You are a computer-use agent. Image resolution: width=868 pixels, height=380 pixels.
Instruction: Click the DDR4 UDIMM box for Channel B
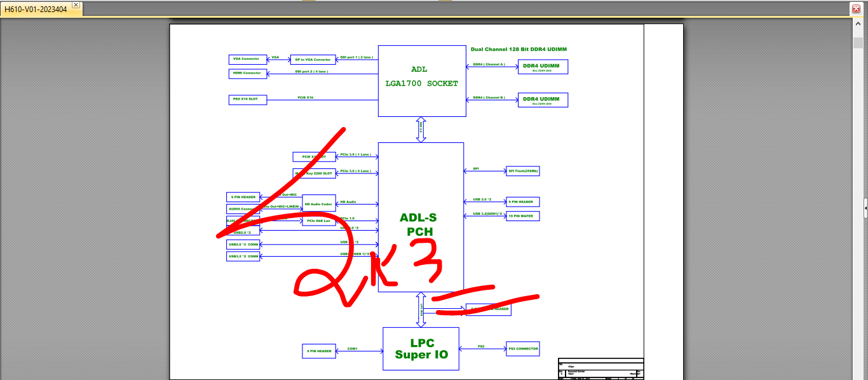(x=543, y=100)
